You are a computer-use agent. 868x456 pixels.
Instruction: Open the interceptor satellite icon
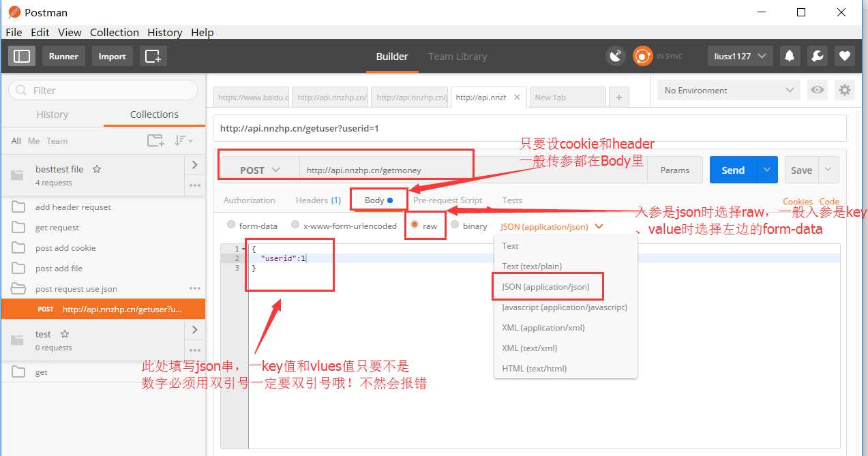tap(616, 57)
